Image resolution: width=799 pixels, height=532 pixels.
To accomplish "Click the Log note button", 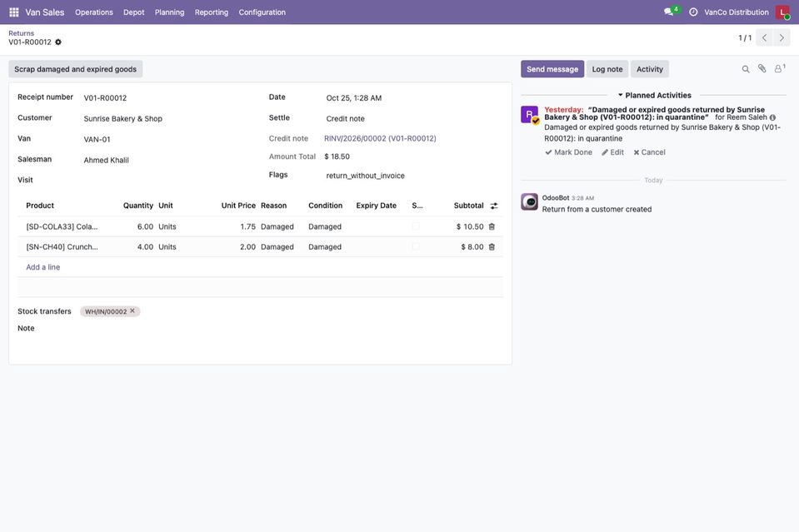I will click(x=607, y=69).
